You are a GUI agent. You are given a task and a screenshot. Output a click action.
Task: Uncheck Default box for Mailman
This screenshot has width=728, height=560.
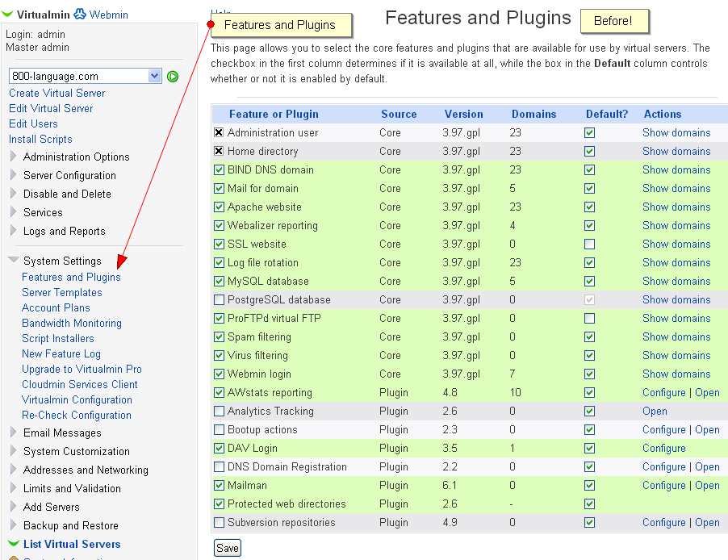click(x=590, y=486)
